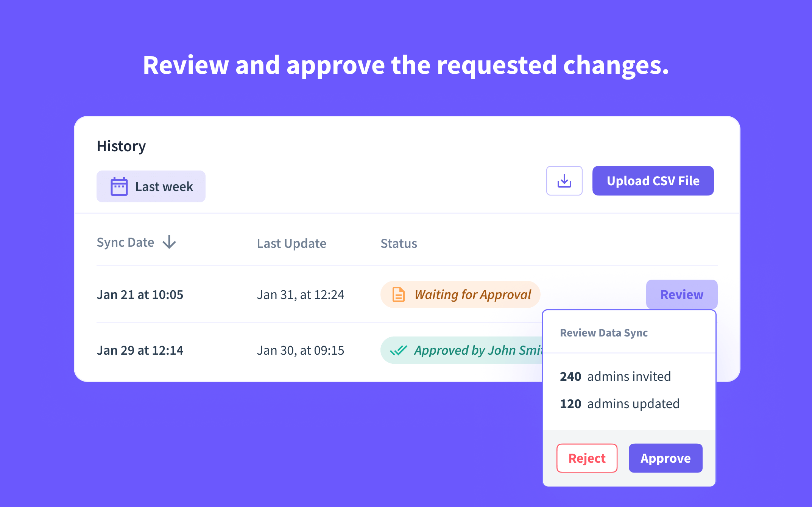This screenshot has height=507, width=812.
Task: Click the document icon on Waiting for Approval badge
Action: (x=398, y=294)
